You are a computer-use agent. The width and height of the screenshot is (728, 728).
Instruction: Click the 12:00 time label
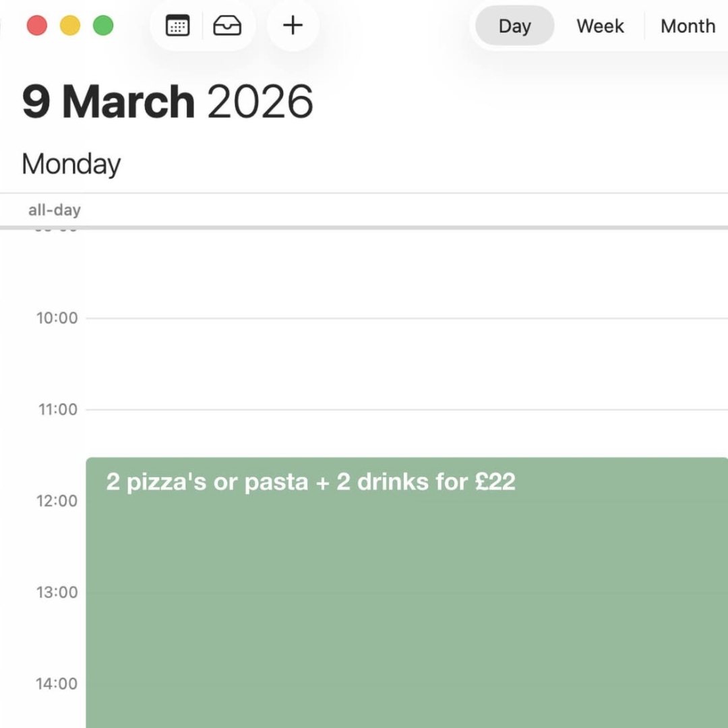pyautogui.click(x=57, y=501)
